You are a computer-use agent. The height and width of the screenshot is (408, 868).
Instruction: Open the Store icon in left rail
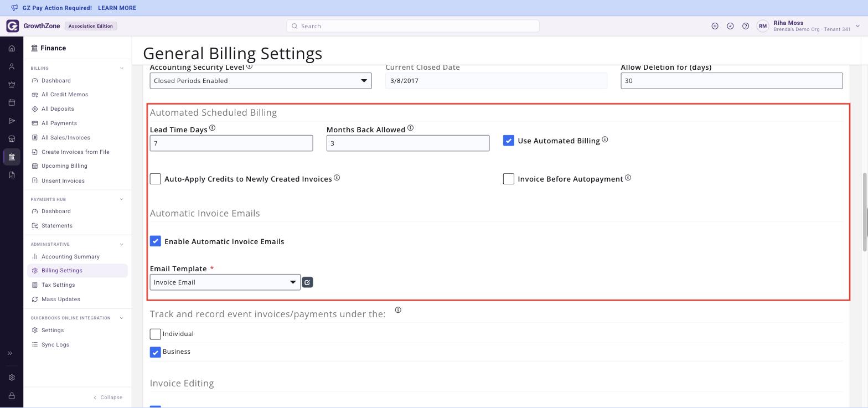coord(12,139)
